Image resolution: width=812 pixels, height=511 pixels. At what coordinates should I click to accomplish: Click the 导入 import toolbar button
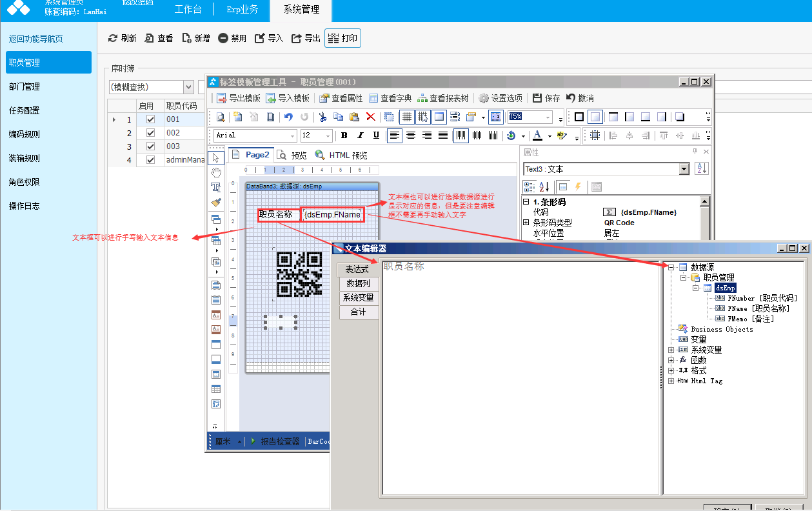click(x=269, y=39)
